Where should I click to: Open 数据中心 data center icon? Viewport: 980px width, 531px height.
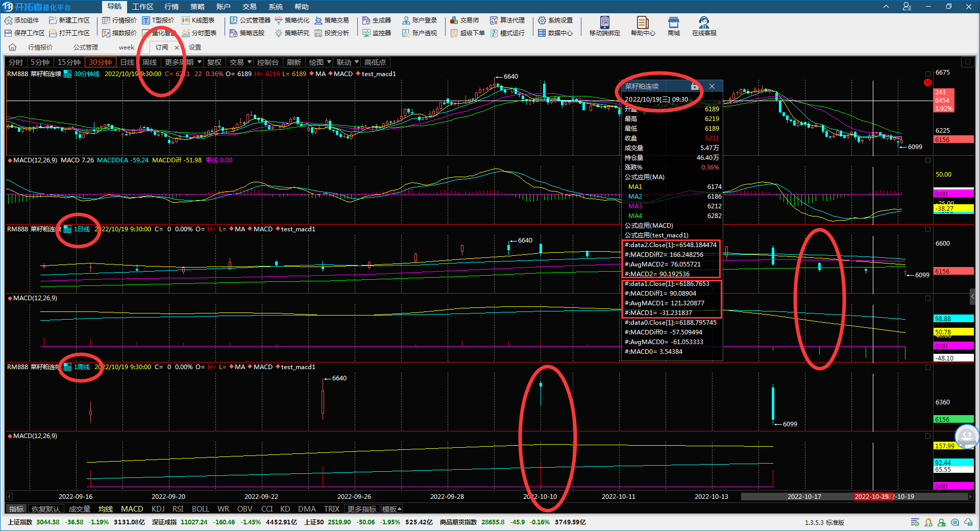point(542,33)
